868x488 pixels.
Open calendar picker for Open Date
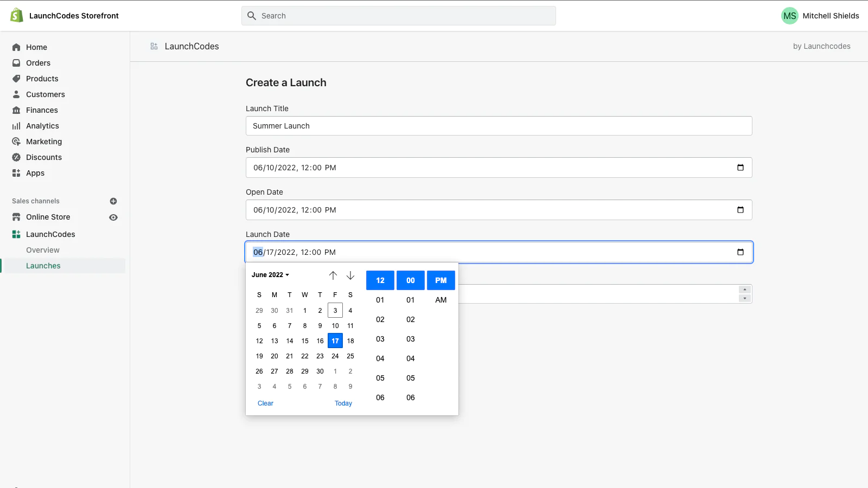coord(741,210)
